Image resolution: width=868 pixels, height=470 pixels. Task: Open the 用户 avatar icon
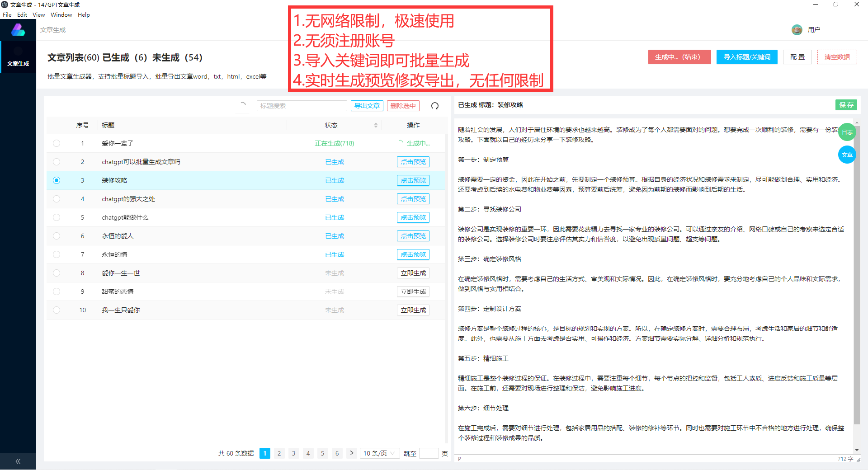[x=797, y=30]
